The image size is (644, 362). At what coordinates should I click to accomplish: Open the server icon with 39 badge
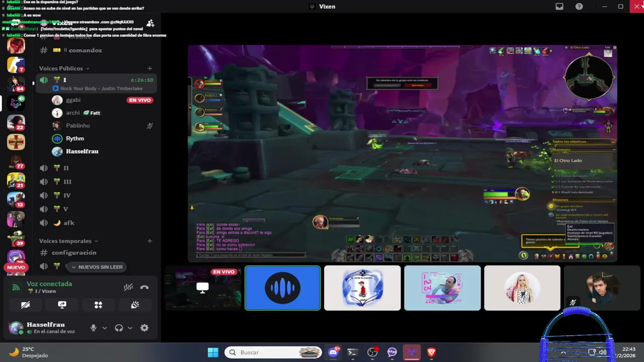(x=16, y=238)
